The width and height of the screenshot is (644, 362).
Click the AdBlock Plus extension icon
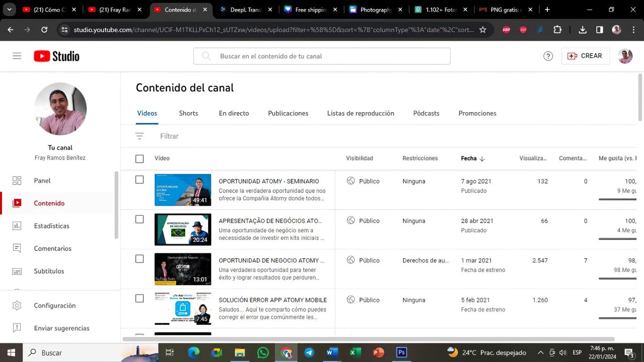(506, 29)
